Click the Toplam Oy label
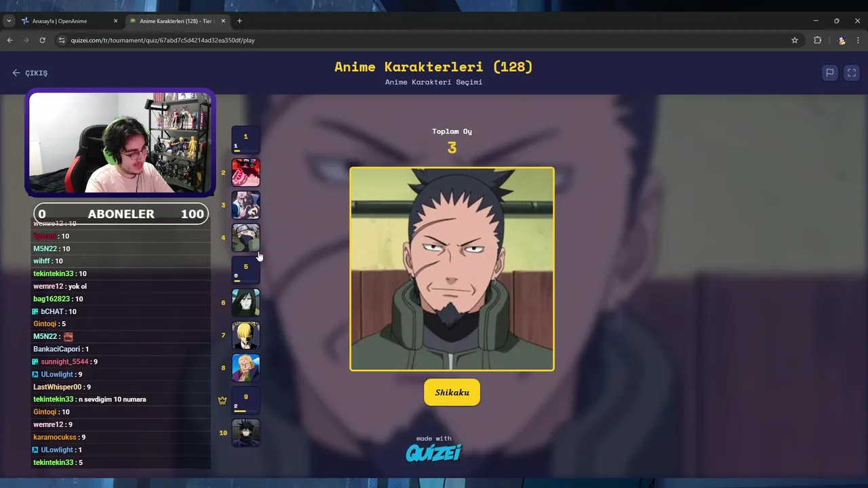Image resolution: width=868 pixels, height=488 pixels. tap(452, 131)
